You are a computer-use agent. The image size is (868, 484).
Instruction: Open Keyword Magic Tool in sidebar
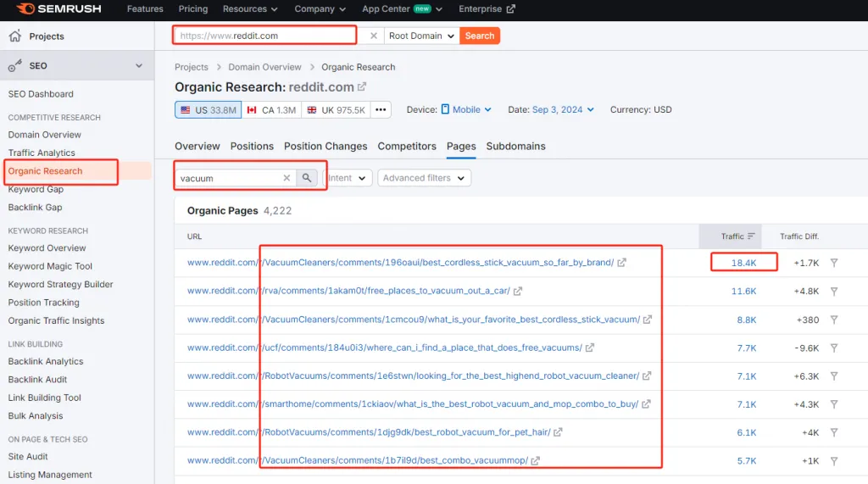point(50,266)
